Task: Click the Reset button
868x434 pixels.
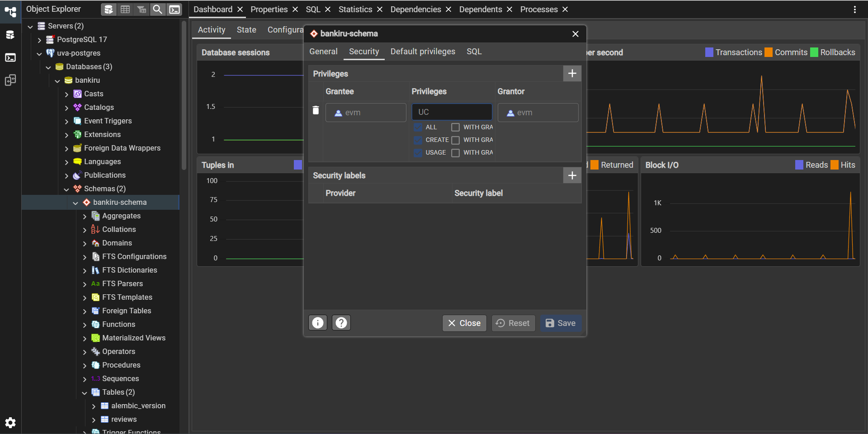Action: [x=513, y=323]
